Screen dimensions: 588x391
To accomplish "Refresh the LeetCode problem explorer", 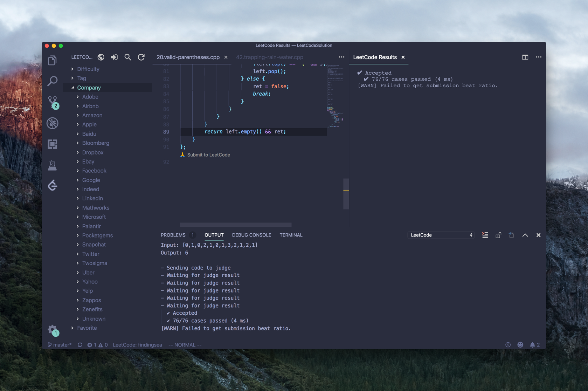I will pyautogui.click(x=141, y=57).
